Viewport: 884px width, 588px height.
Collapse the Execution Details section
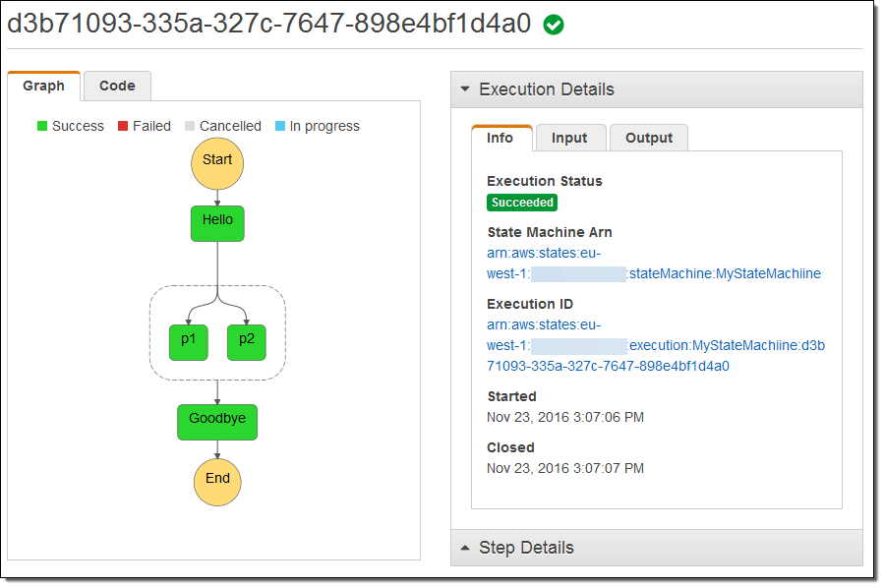[x=465, y=89]
